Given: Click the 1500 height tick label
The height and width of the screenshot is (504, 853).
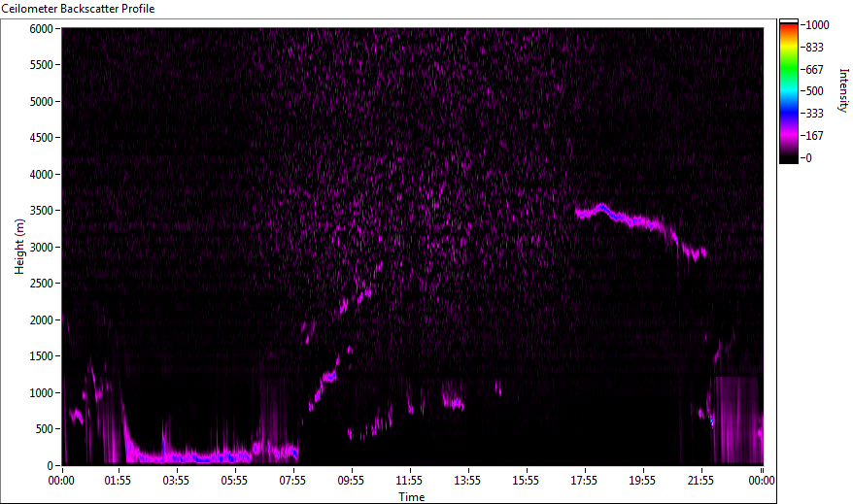Looking at the screenshot, I should [x=41, y=356].
